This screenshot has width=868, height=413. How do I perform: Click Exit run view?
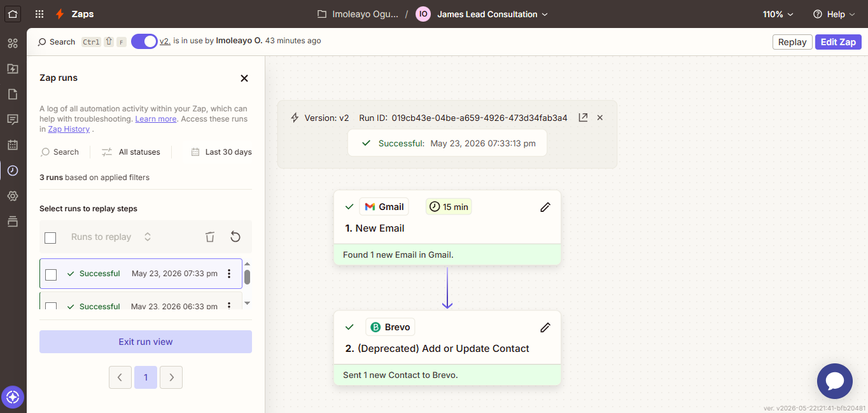(x=146, y=342)
